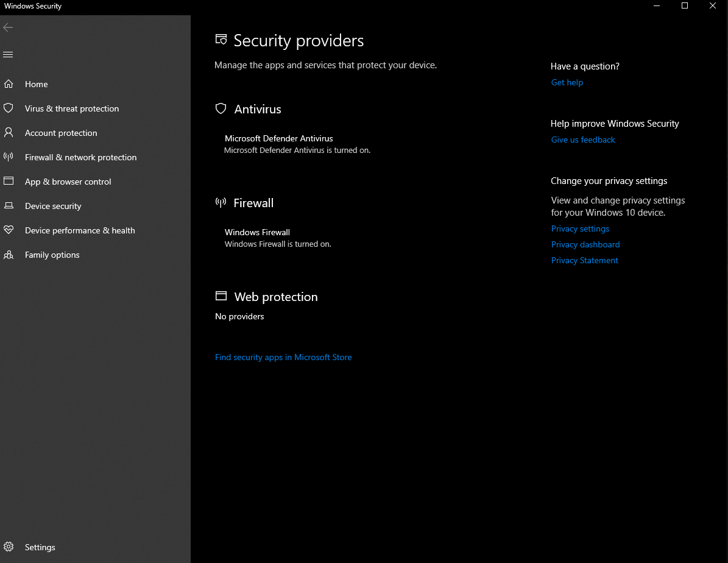
Task: Click the 'No providers' text
Action: coord(239,316)
